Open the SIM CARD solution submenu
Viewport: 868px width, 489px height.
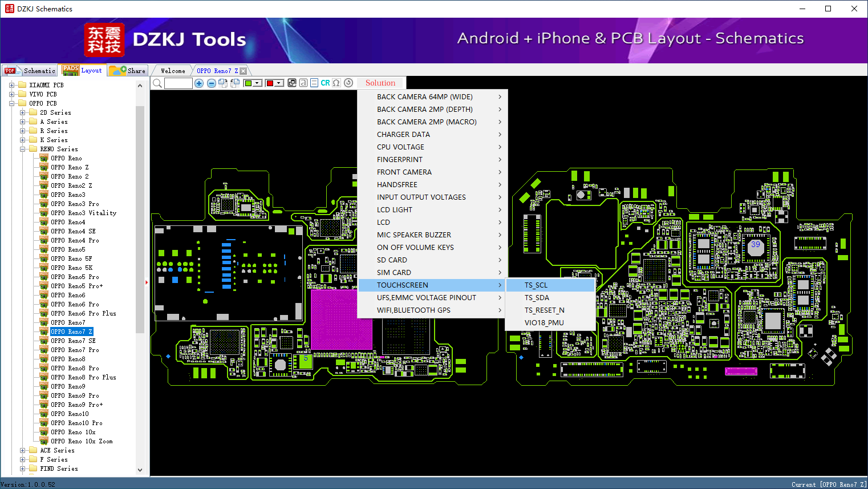432,273
